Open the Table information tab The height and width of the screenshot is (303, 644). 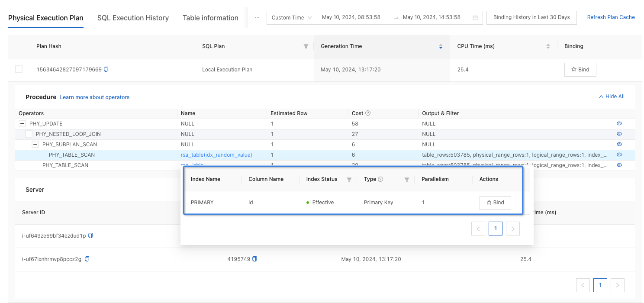coord(210,18)
